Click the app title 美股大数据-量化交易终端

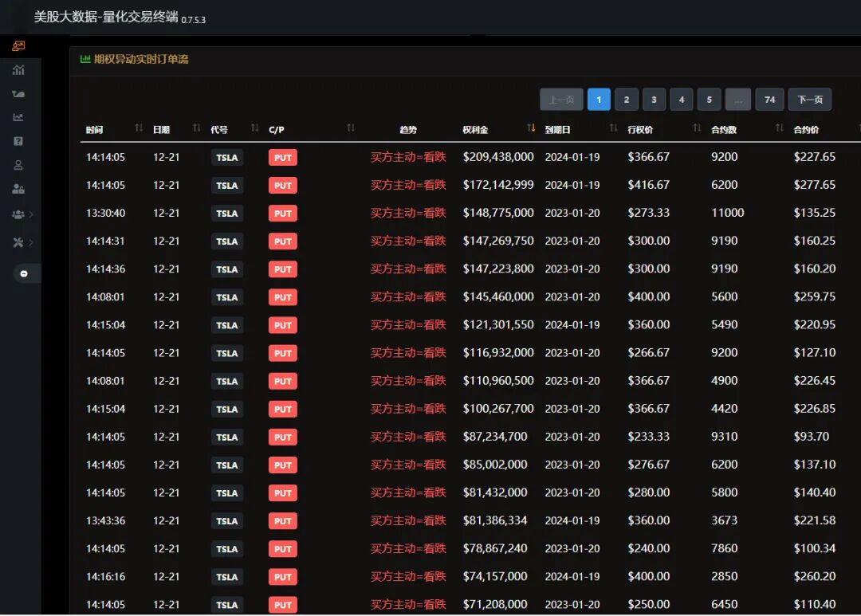pos(106,17)
